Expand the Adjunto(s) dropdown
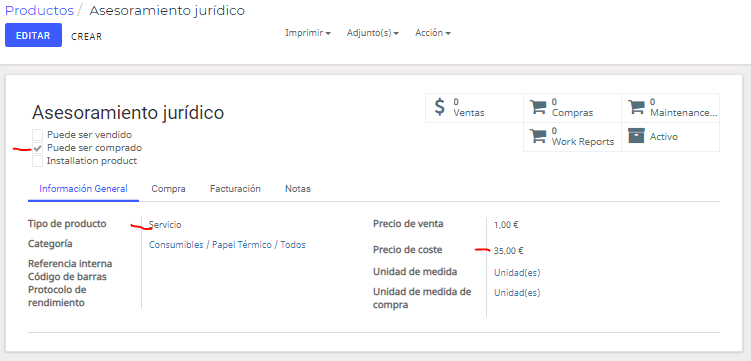The width and height of the screenshot is (751, 361). [x=373, y=33]
